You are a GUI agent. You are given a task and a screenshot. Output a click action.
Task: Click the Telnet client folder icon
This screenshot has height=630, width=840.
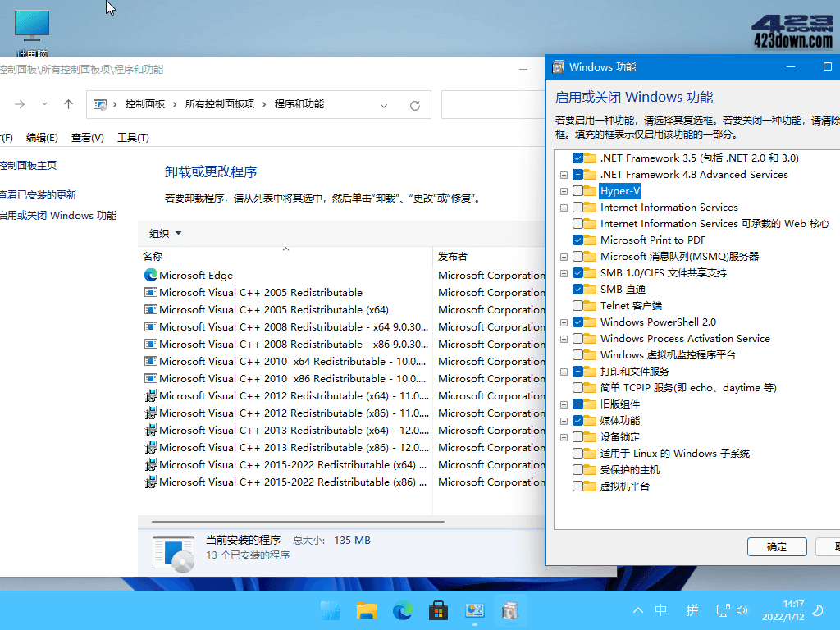pyautogui.click(x=590, y=306)
